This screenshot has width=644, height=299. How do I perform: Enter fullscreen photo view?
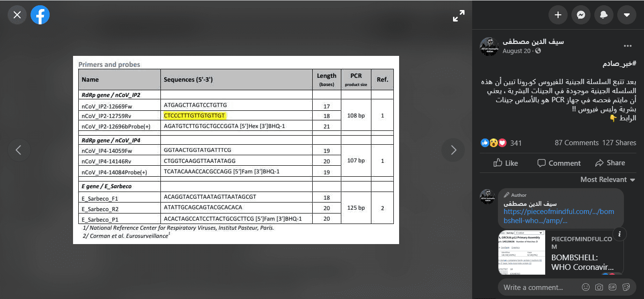pos(459,16)
